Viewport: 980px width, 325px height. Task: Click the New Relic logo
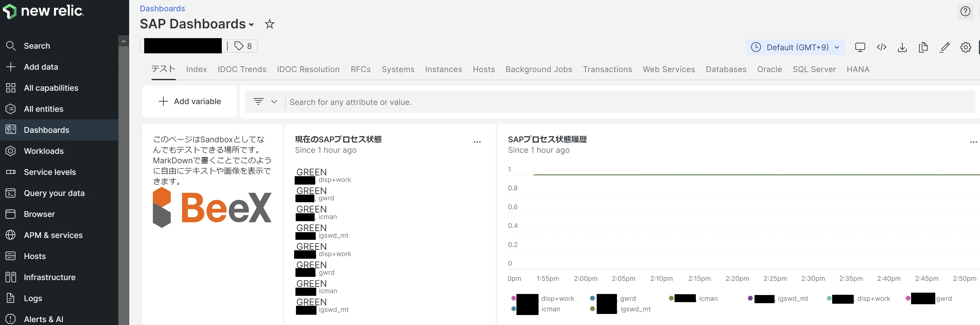point(43,11)
